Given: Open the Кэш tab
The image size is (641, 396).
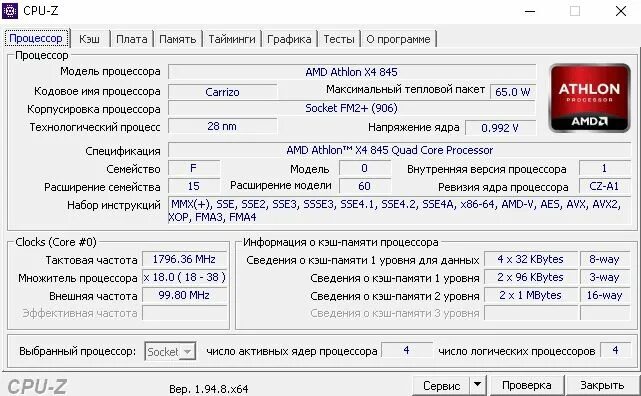Looking at the screenshot, I should point(89,39).
